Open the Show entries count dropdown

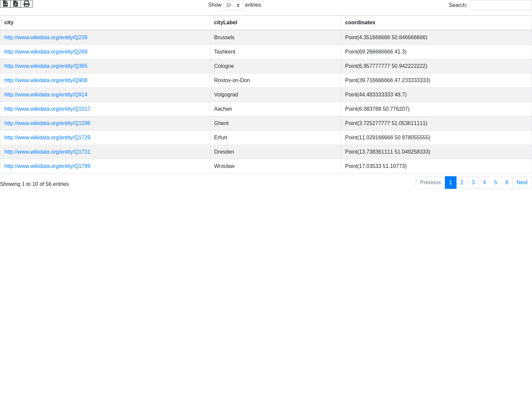[233, 5]
